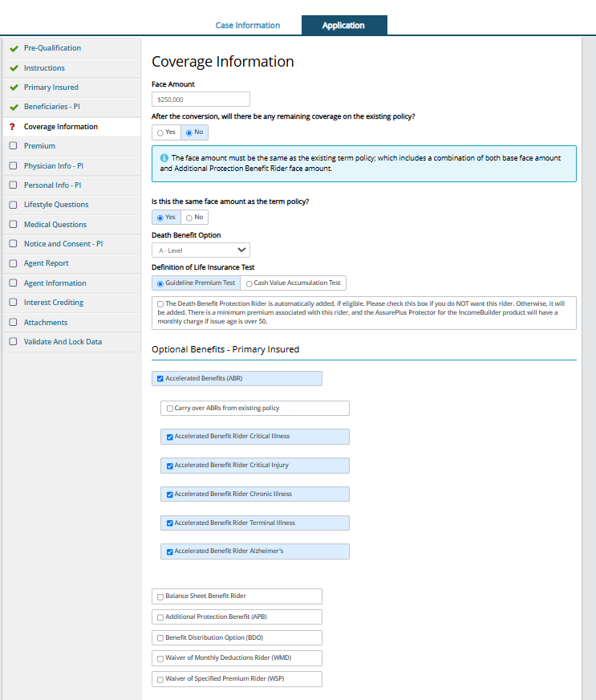596x700 pixels.
Task: Enable Carry over ABRs from existing policy
Action: (170, 409)
